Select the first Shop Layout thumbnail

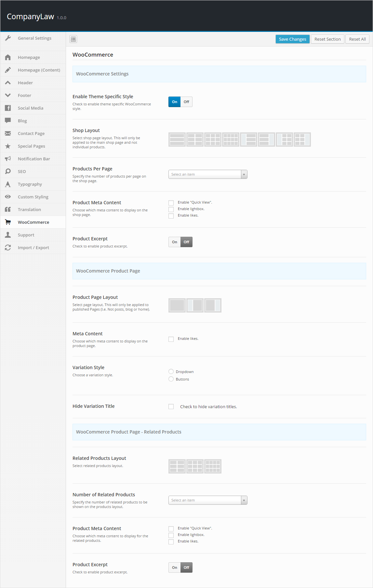(x=177, y=140)
